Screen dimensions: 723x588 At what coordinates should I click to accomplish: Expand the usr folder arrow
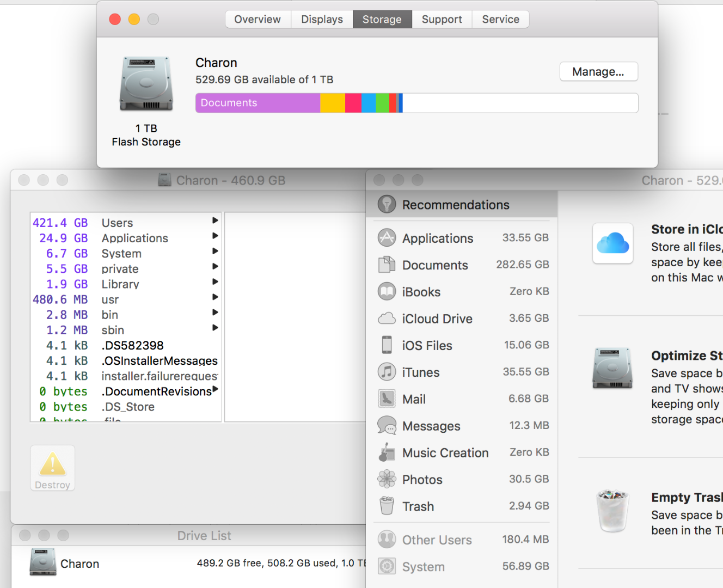215,297
